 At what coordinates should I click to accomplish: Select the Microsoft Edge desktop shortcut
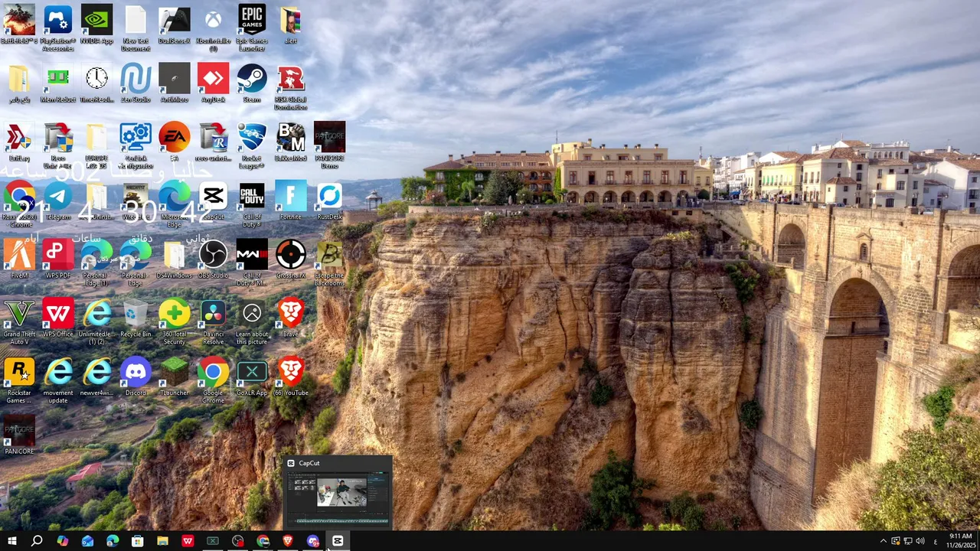tap(175, 204)
